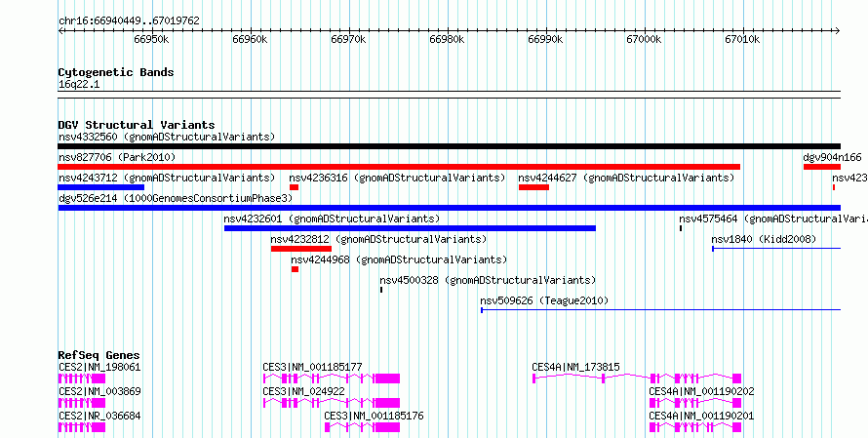Click the full-width blue dgv526e214 bar

click(449, 208)
